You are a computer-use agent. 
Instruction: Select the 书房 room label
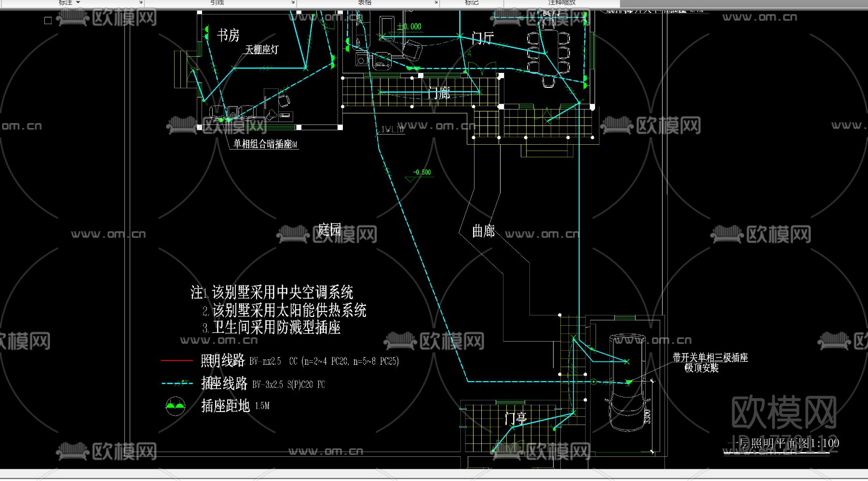[228, 35]
